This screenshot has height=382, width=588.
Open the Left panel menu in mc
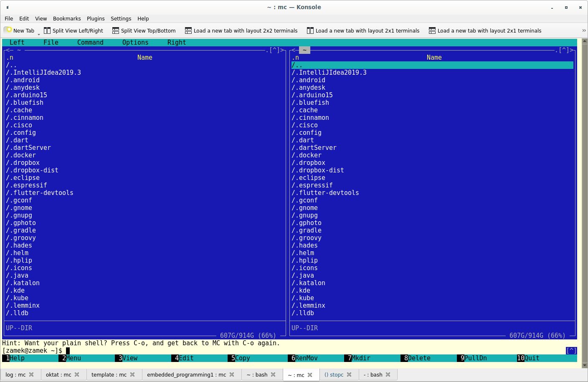point(17,43)
